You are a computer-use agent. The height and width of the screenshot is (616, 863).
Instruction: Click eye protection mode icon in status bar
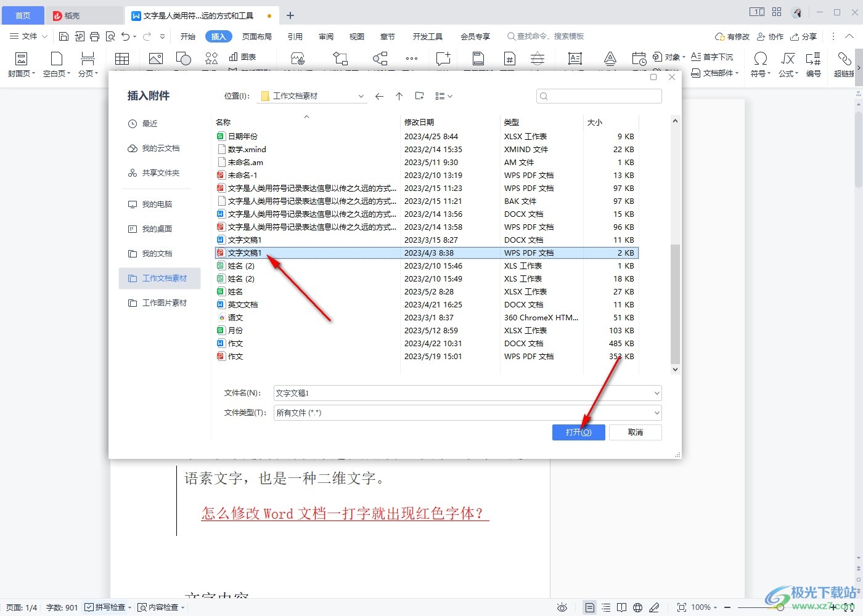562,608
